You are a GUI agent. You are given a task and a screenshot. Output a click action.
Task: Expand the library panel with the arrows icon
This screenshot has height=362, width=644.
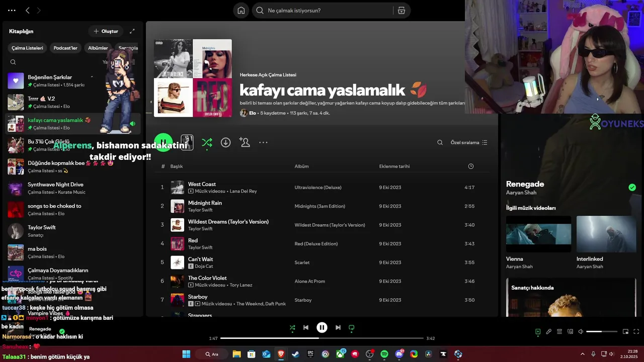[x=132, y=31]
